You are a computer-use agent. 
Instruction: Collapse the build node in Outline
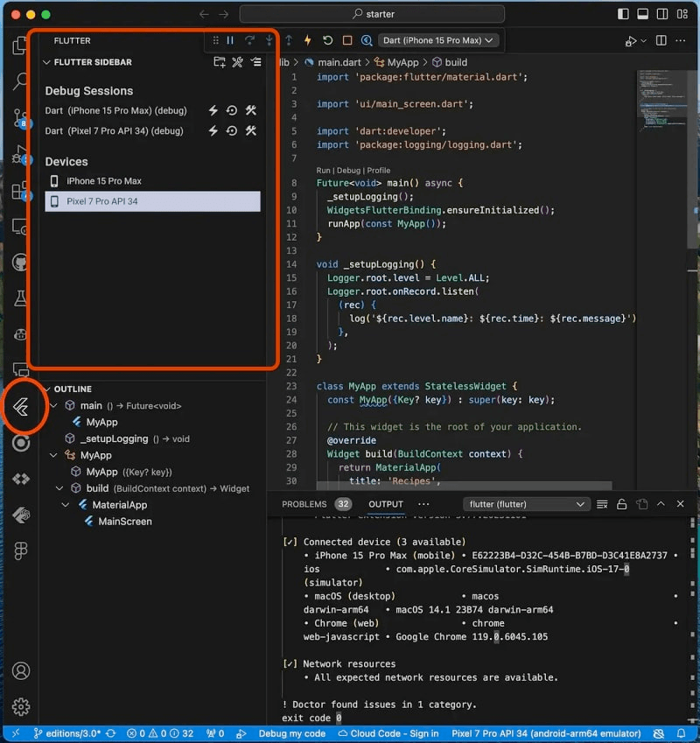pyautogui.click(x=59, y=488)
